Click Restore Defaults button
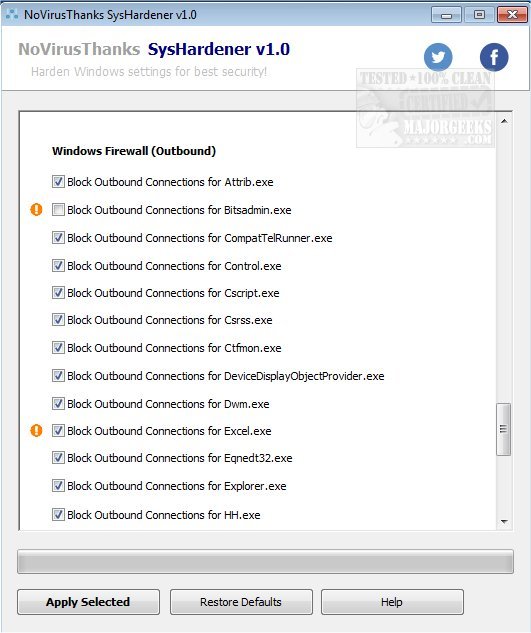 coord(241,602)
